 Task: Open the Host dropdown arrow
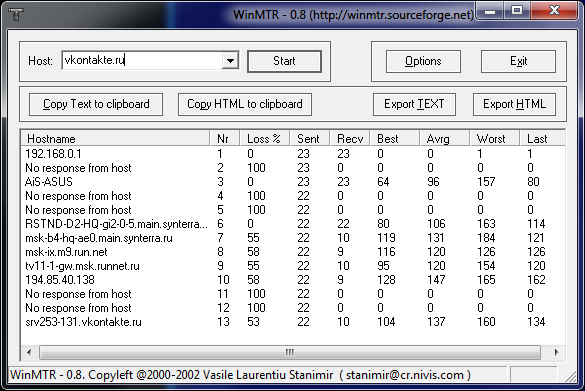pyautogui.click(x=230, y=60)
